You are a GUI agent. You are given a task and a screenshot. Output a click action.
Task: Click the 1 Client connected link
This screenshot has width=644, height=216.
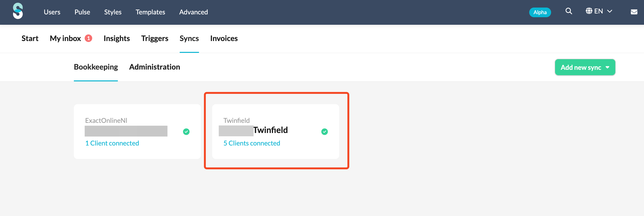[x=112, y=143]
